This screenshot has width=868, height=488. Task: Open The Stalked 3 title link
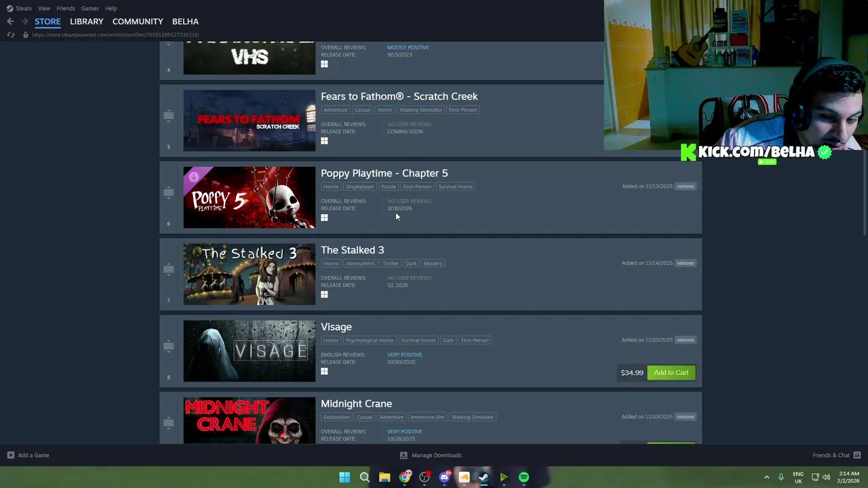352,250
